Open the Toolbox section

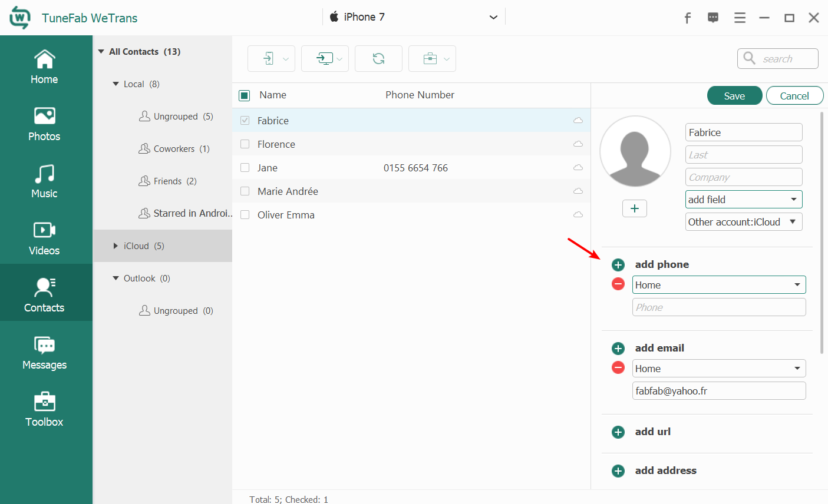click(x=45, y=409)
